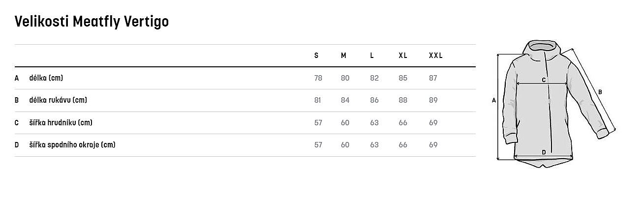Click the 'délka (cm)' row label
Screen dimensions: 644x197
(x=46, y=78)
